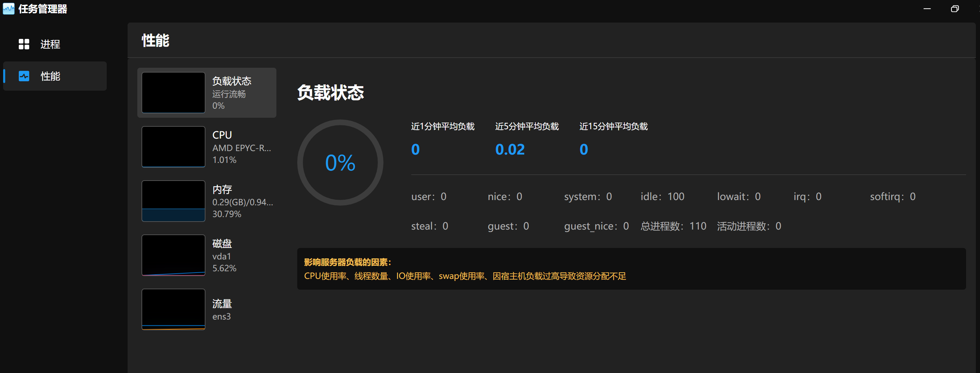The image size is (980, 373).
Task: Switch to the 性能 tab
Action: click(50, 76)
